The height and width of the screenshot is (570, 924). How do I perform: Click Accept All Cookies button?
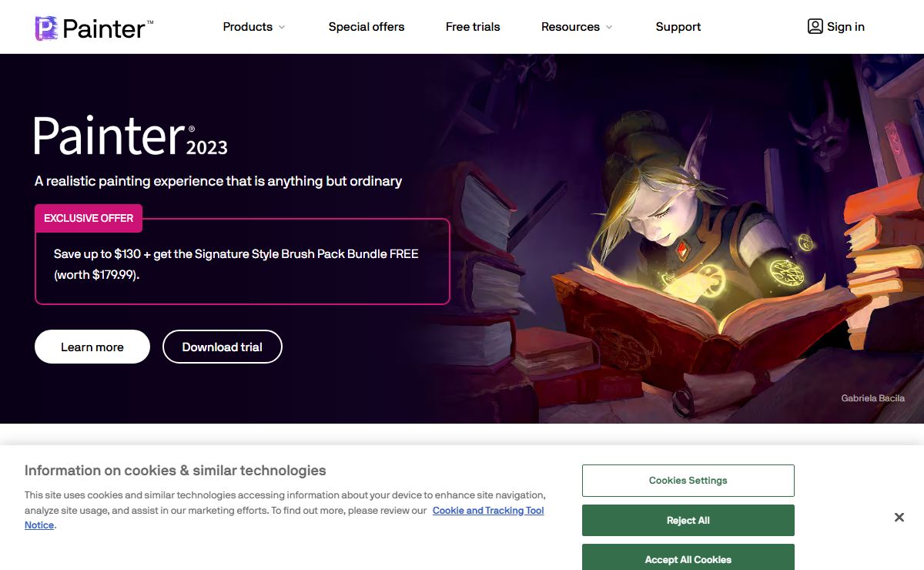pos(688,558)
